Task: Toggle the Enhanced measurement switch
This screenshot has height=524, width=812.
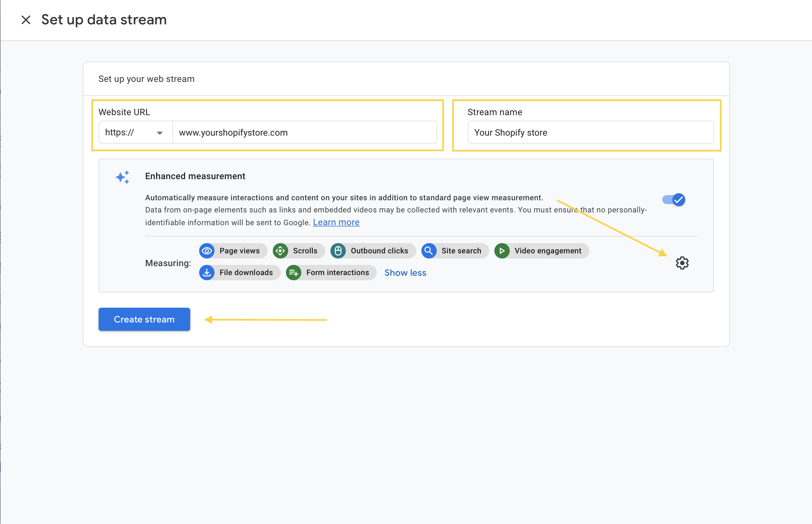Action: pos(673,200)
